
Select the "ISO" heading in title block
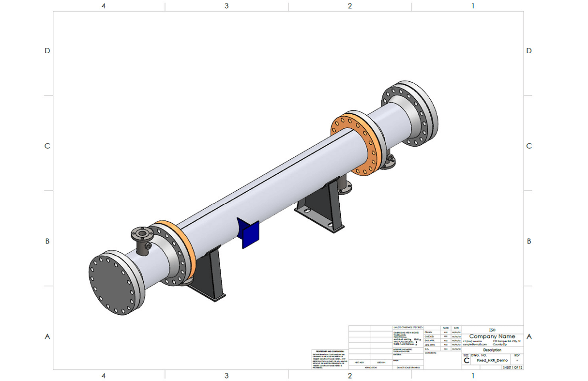pyautogui.click(x=492, y=330)
